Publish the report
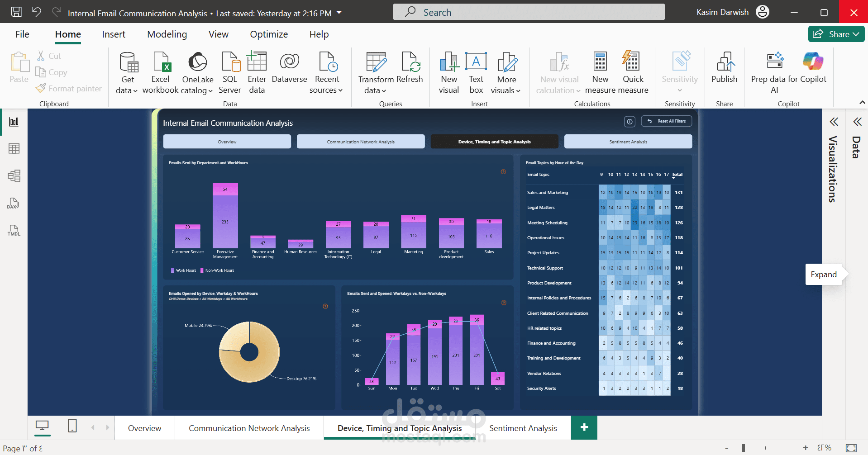 click(x=724, y=68)
